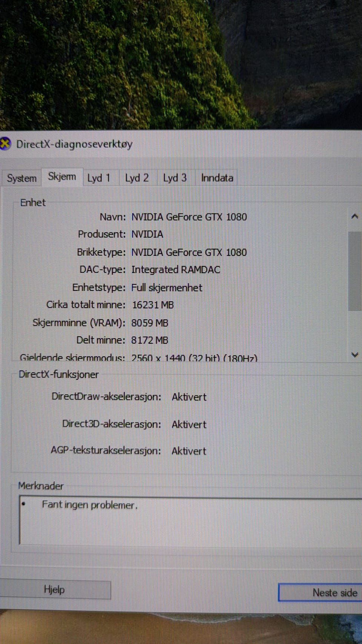Open the Lyd 2 tab
The height and width of the screenshot is (644, 362).
click(x=137, y=178)
